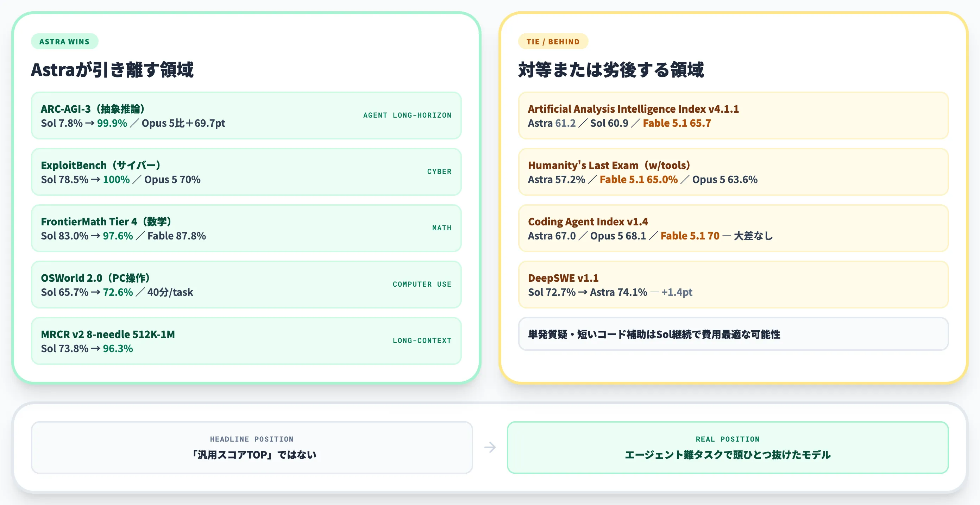Click the CYBER tag
This screenshot has width=980, height=505.
coord(439,171)
